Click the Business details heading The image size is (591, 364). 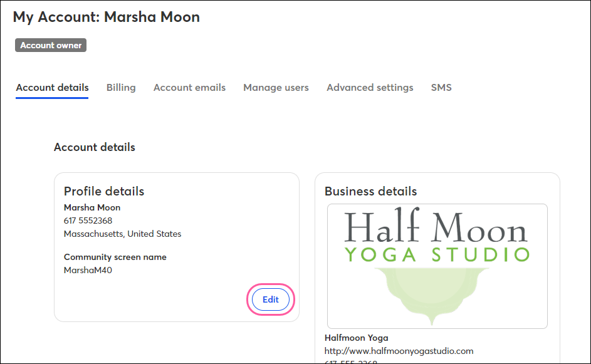pyautogui.click(x=370, y=191)
